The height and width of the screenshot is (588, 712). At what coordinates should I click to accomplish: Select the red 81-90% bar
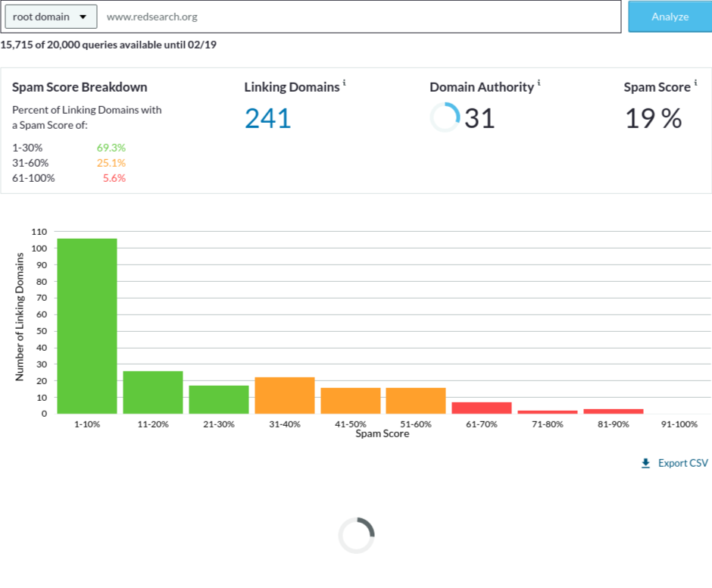click(614, 411)
